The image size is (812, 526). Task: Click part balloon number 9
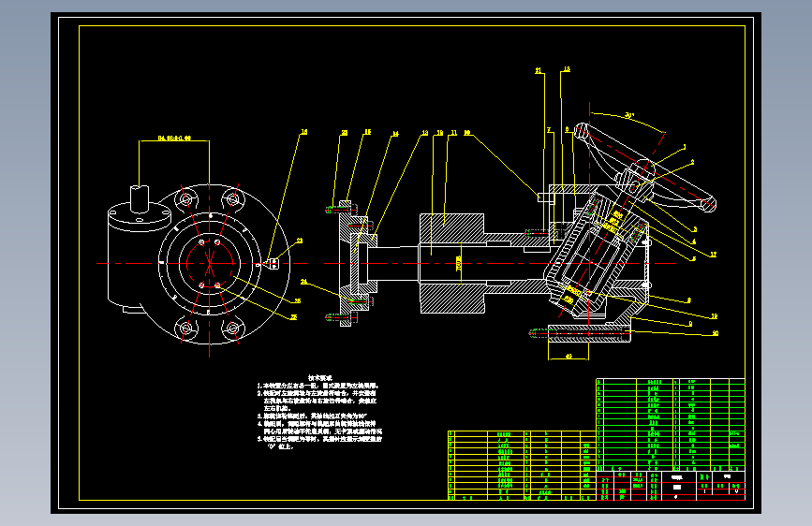click(x=690, y=324)
